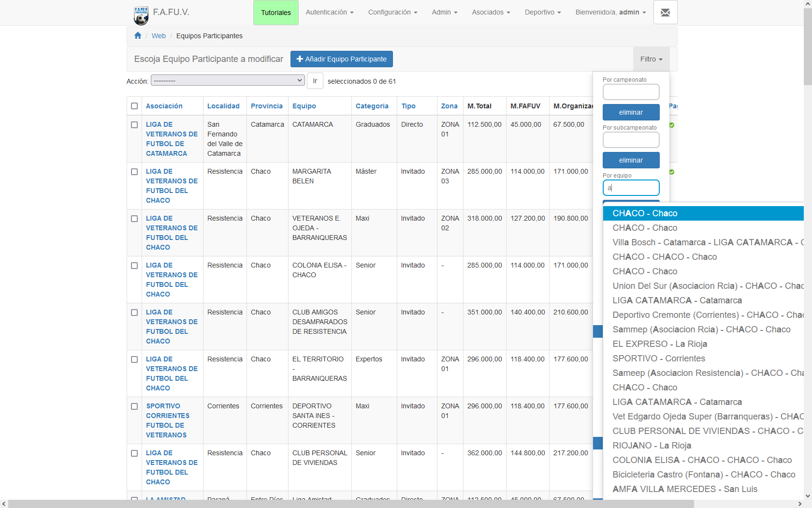Click the F.A.FU.V. soccer logo icon
The image size is (812, 508).
click(141, 15)
